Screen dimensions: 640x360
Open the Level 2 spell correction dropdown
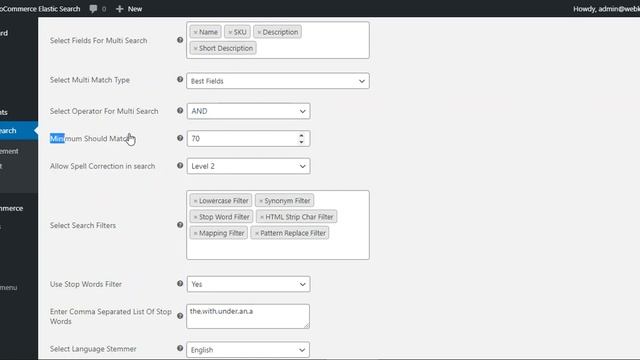point(249,166)
